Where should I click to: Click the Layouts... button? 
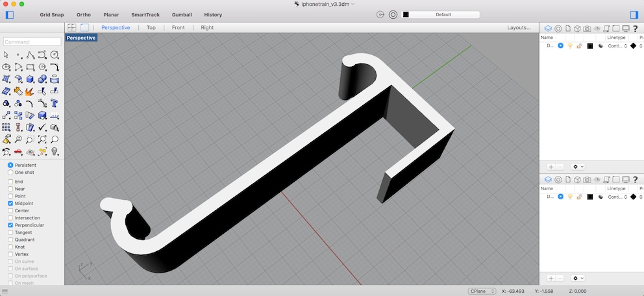(x=519, y=27)
